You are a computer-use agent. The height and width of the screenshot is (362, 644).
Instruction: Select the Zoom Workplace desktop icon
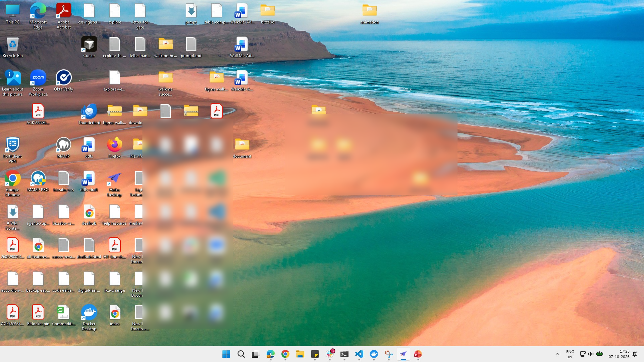click(x=38, y=83)
